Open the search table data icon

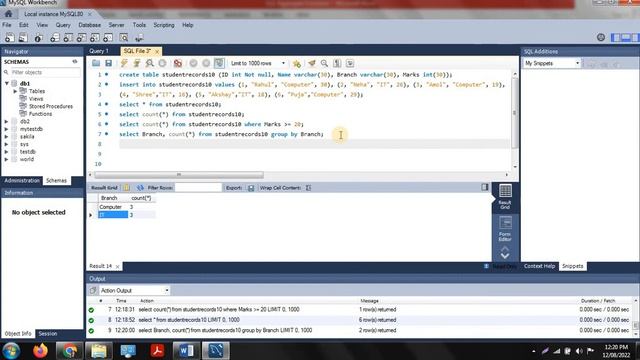coord(124,38)
